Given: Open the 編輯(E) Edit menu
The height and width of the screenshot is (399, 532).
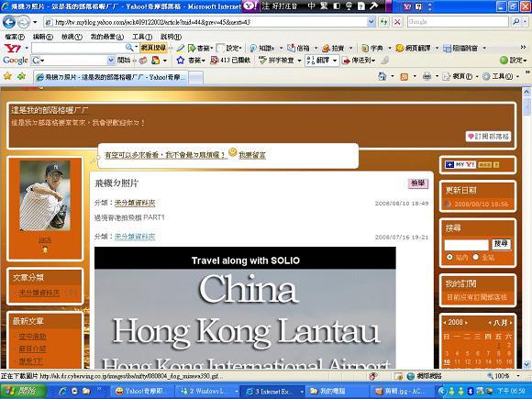Looking at the screenshot, I should pos(43,37).
